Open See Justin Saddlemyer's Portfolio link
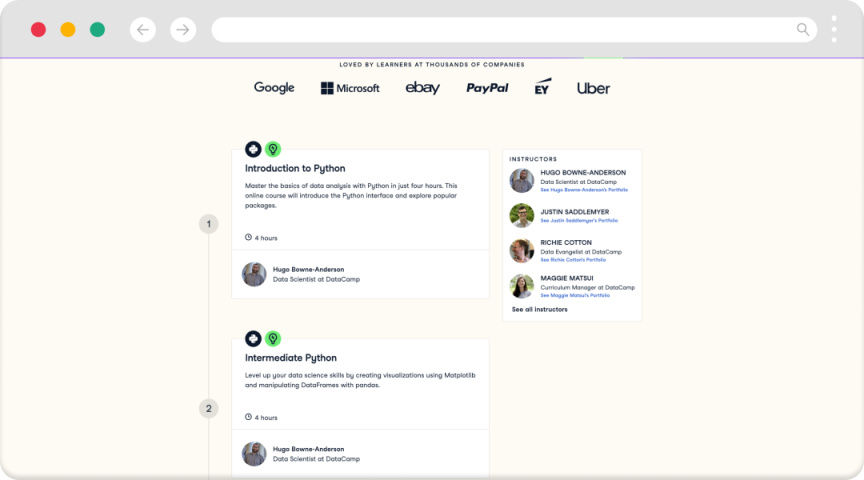 579,220
